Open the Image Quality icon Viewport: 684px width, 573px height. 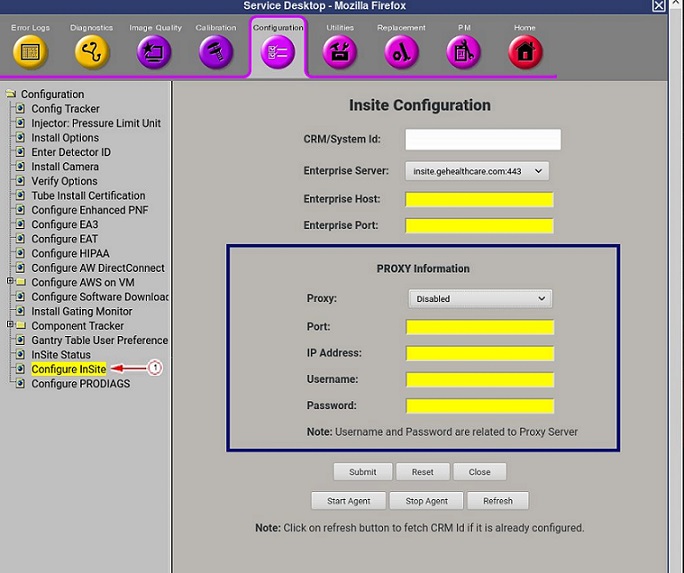click(155, 52)
